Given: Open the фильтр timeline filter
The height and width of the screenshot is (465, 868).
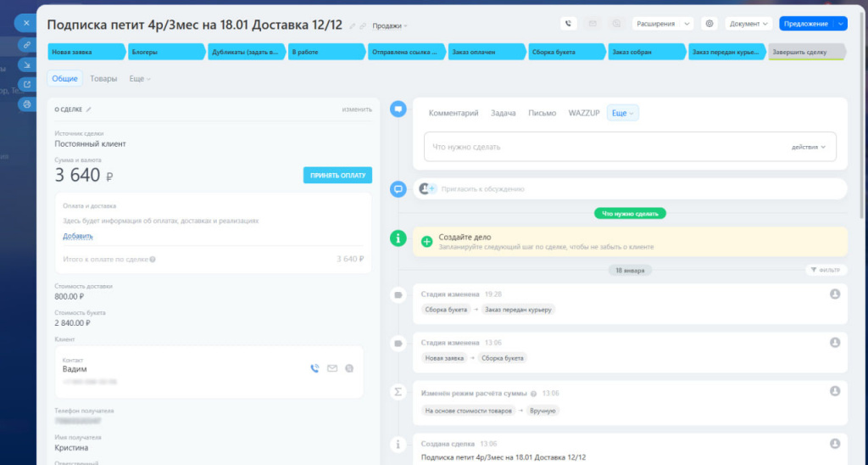Looking at the screenshot, I should click(x=826, y=270).
